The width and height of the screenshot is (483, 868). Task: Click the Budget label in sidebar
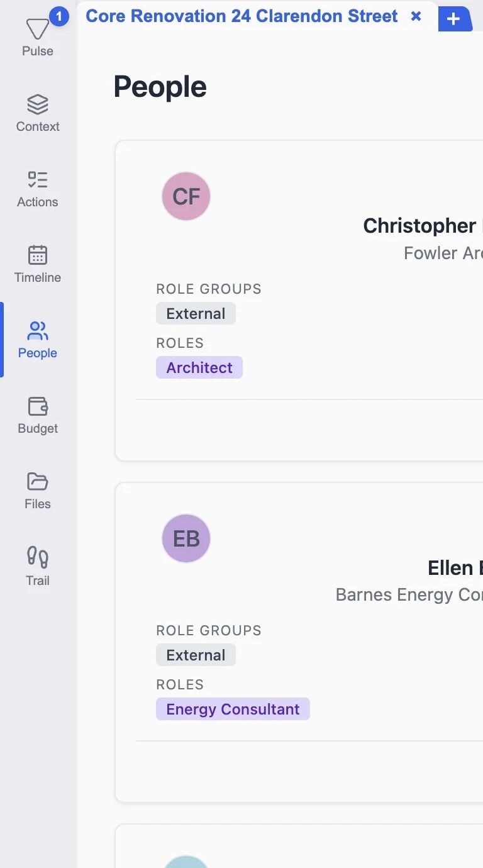coord(38,428)
